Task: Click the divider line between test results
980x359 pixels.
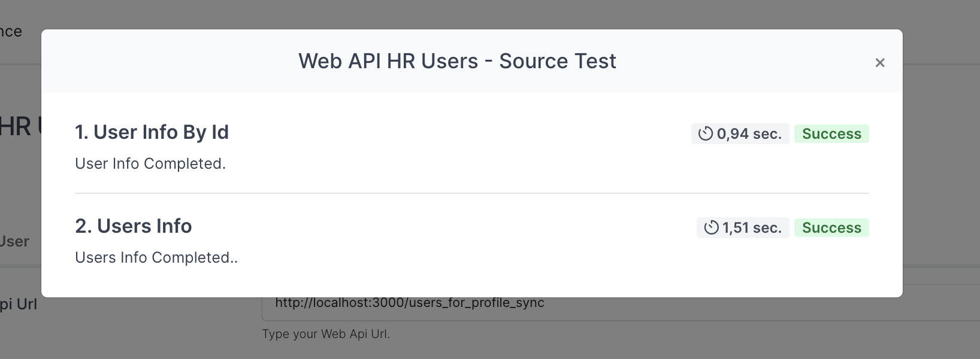Action: point(471,193)
